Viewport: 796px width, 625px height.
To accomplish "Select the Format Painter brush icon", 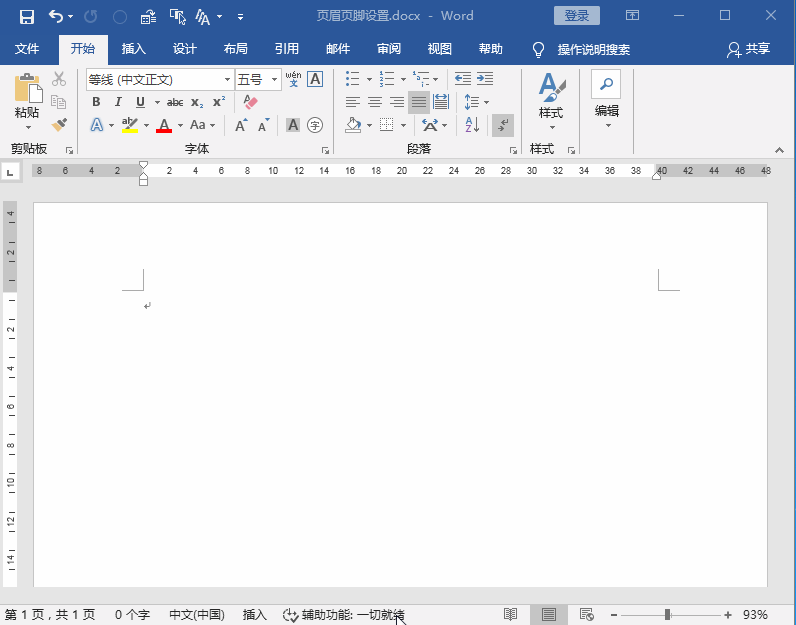I will click(59, 125).
